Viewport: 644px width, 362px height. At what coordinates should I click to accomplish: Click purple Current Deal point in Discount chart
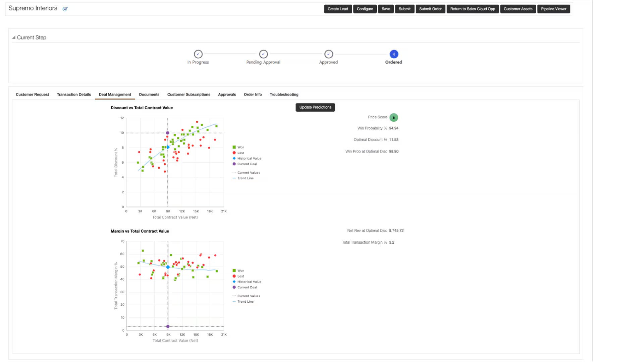168,133
